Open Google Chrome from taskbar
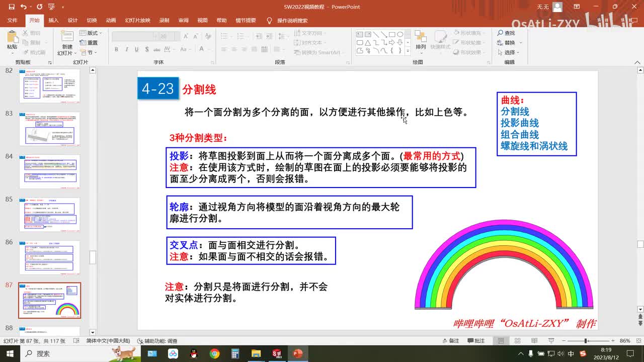 click(x=215, y=353)
